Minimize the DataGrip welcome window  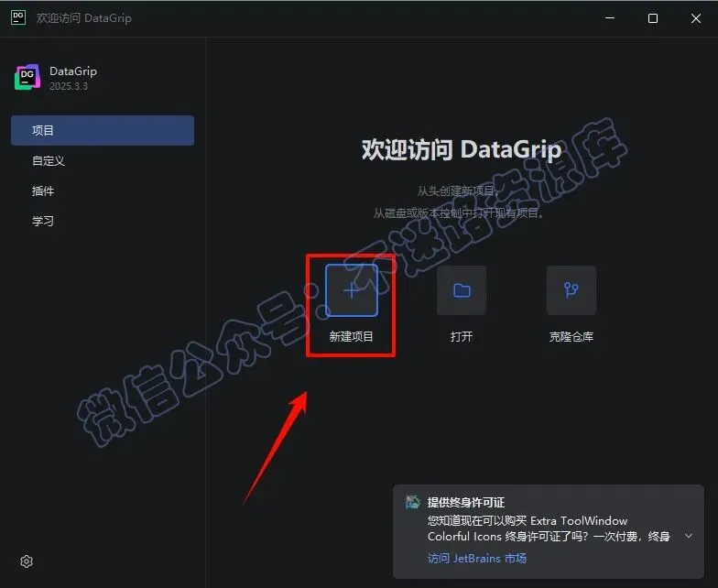(610, 18)
